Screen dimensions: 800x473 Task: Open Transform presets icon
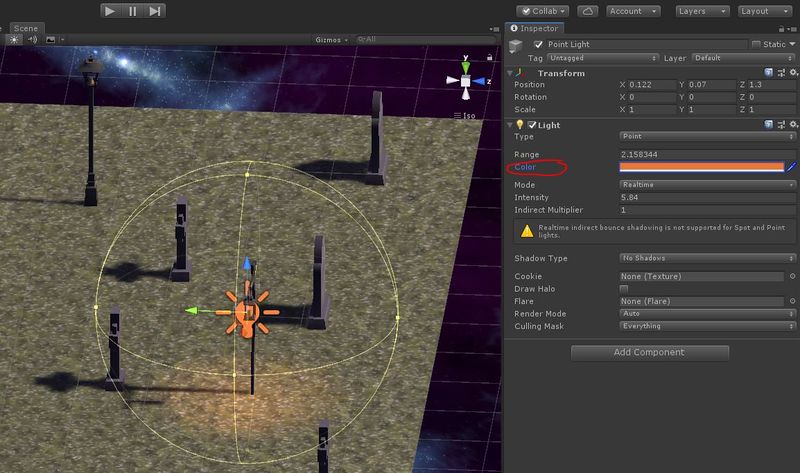[781, 72]
